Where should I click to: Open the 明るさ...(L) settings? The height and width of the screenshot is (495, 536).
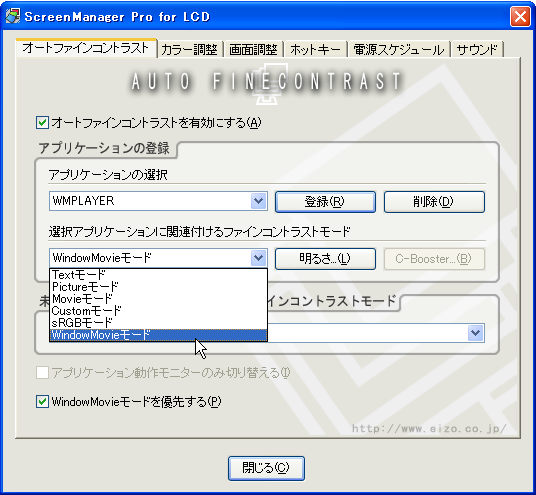point(325,258)
